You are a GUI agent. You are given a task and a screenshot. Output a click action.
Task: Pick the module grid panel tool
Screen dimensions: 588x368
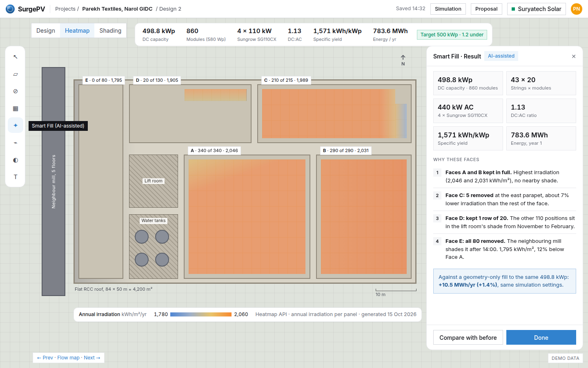point(16,108)
